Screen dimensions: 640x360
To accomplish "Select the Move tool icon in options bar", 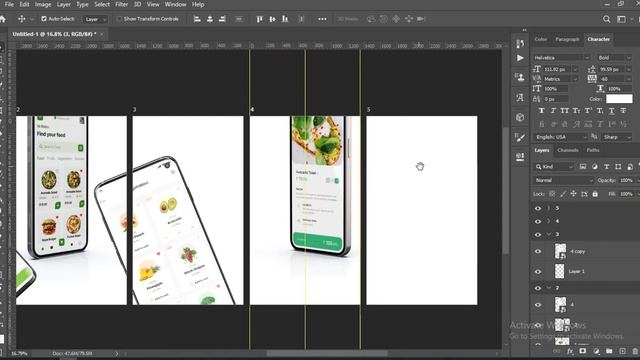I will click(x=22, y=19).
